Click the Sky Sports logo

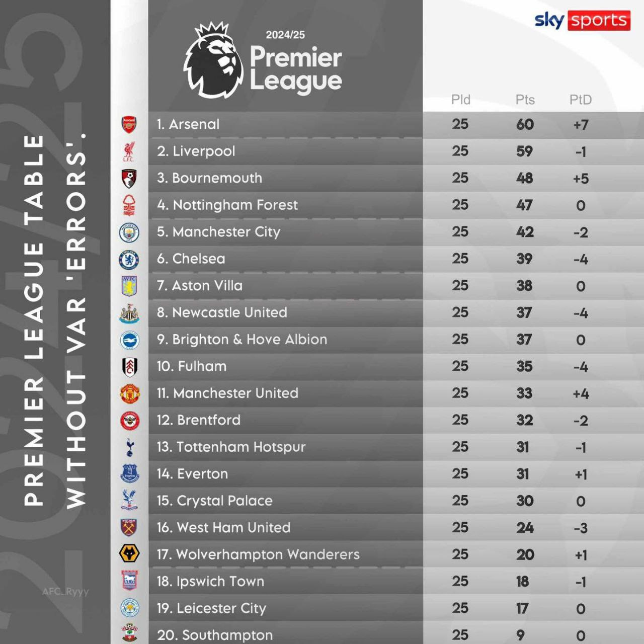(582, 21)
